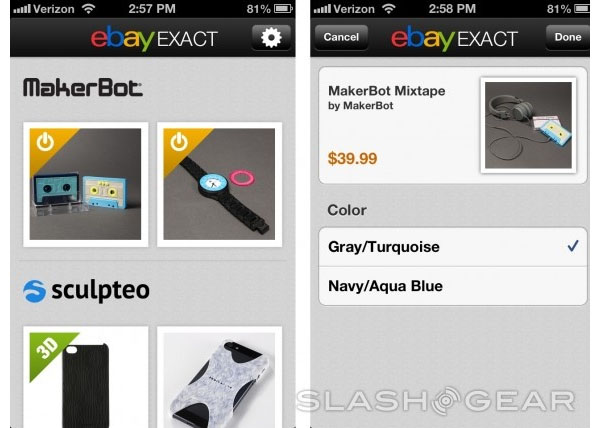Tap the power badge on watch item
The image size is (600, 428).
tap(179, 142)
